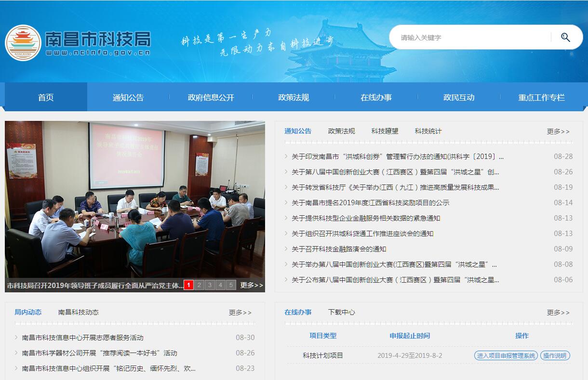This screenshot has width=588, height=380.
Task: Click 更多>> on the slideshow caption bar
Action: pyautogui.click(x=252, y=285)
